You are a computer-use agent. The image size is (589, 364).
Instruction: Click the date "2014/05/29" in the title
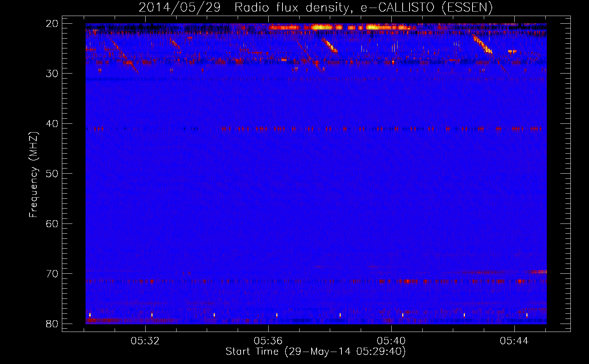click(x=180, y=7)
